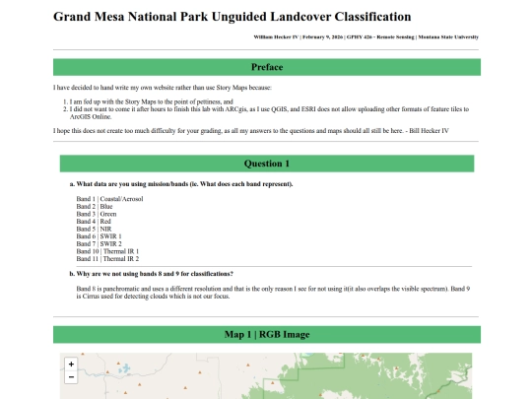Screen dimensions: 532x399
Task: Click the blue lake cluster on the map
Action: tap(124, 368)
